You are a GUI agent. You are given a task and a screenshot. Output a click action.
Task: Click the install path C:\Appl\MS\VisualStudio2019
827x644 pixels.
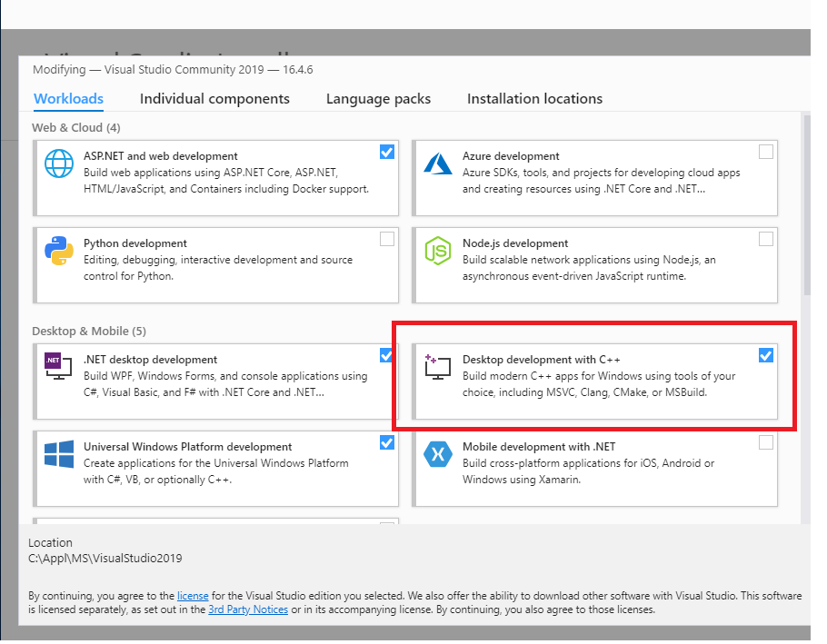105,558
